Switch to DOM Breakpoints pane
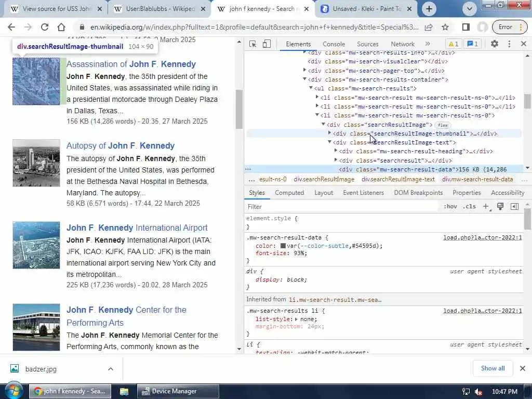Screen dimensions: 532x399 click(x=418, y=193)
